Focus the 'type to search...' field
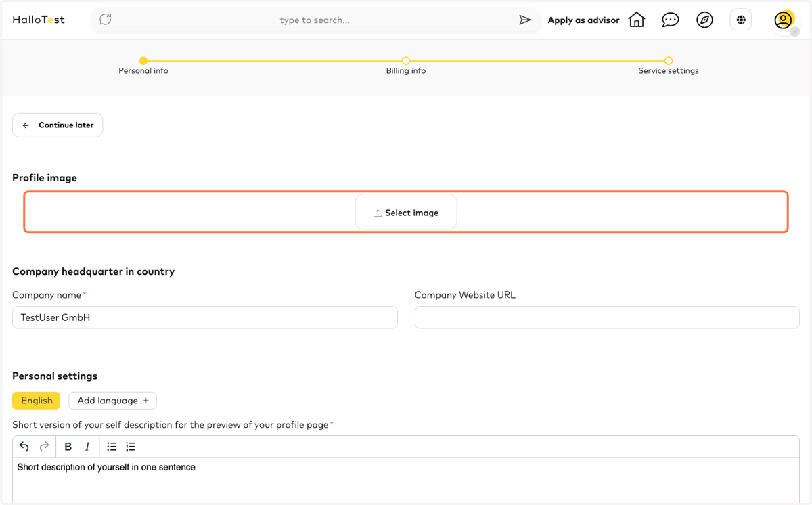 click(x=315, y=20)
